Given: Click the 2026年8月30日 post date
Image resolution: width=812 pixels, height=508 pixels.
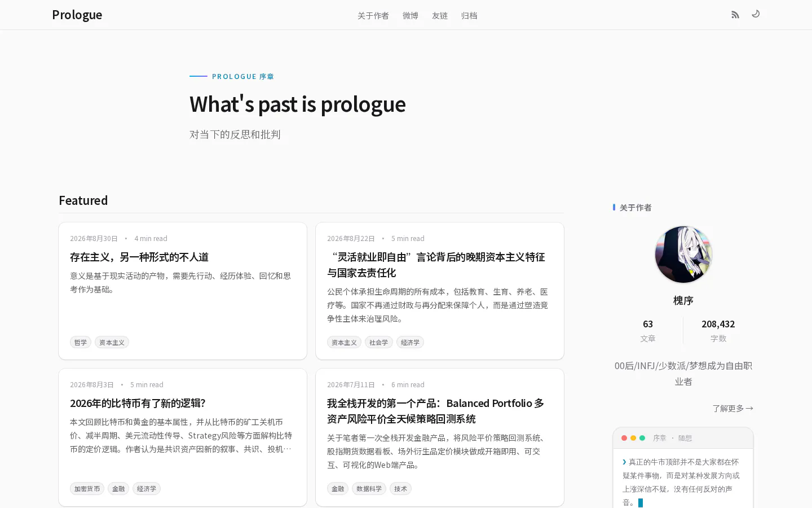Looking at the screenshot, I should click(94, 239).
